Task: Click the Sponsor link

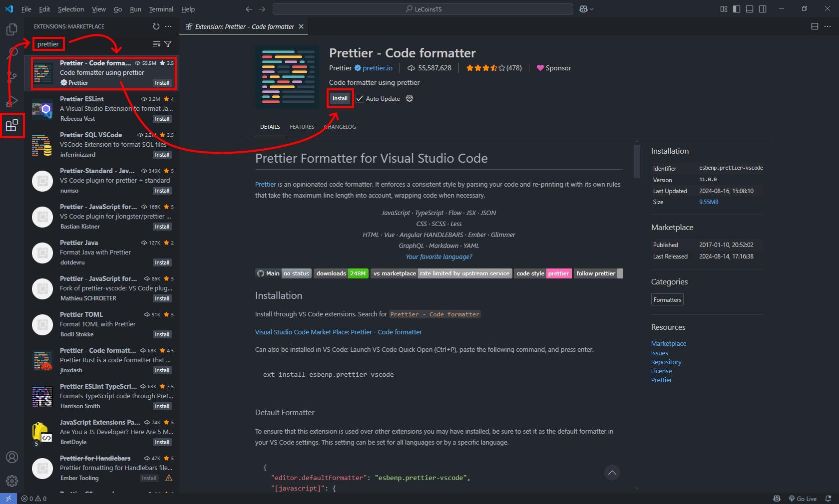Action: click(554, 68)
